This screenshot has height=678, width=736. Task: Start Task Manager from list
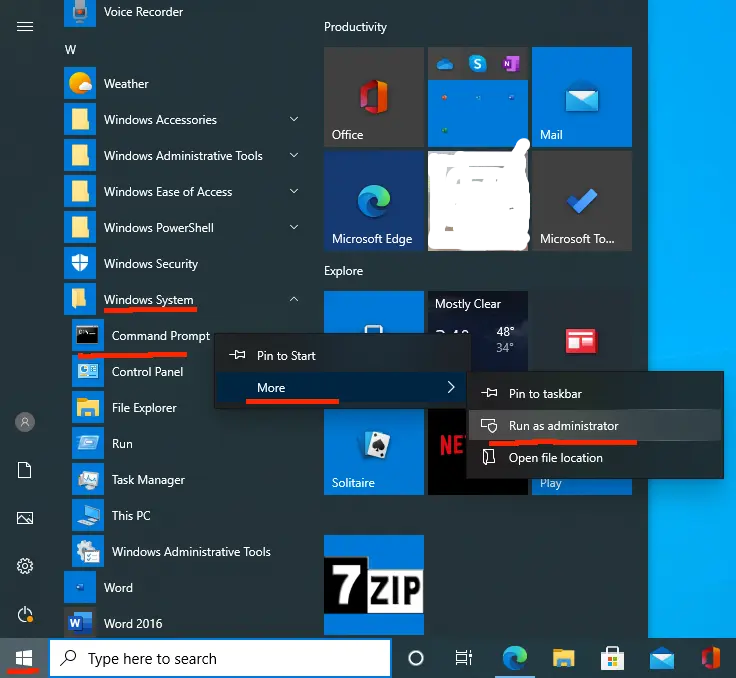coord(129,479)
